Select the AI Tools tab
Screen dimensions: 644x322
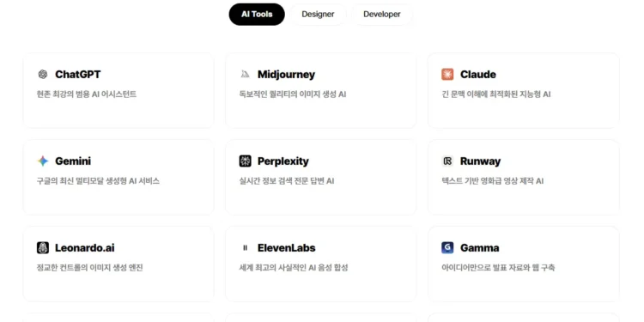(x=257, y=15)
